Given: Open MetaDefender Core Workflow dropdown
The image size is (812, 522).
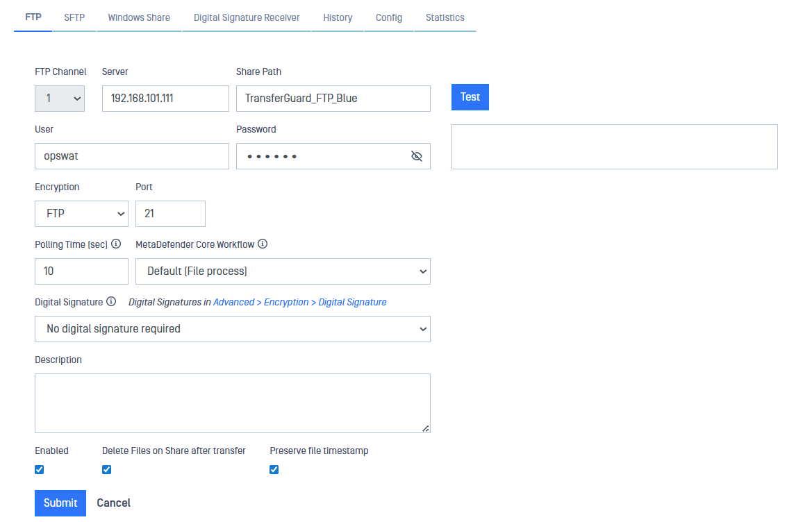Looking at the screenshot, I should [x=283, y=271].
